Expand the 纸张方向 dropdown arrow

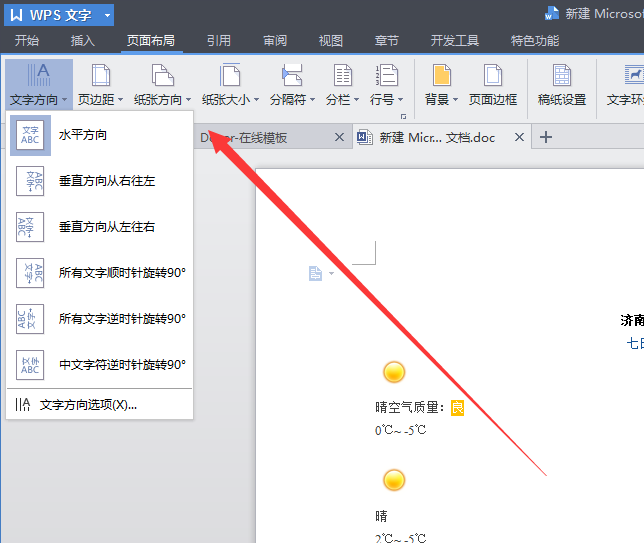(x=189, y=99)
